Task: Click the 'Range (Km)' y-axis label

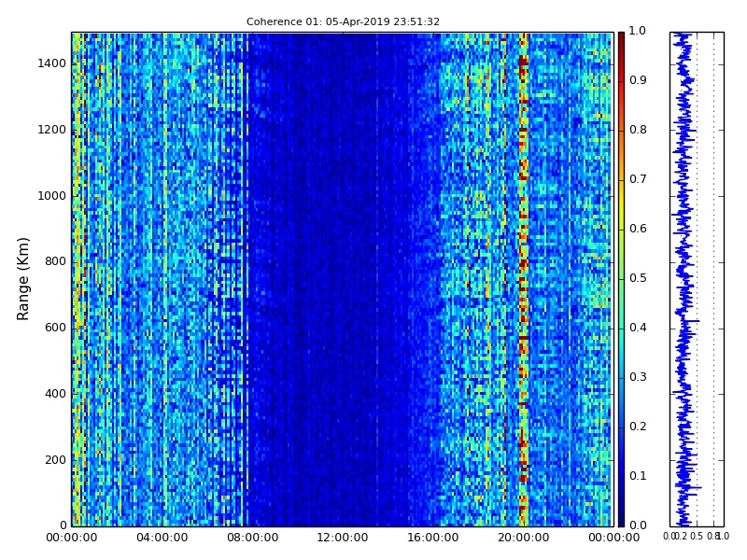Action: point(22,278)
